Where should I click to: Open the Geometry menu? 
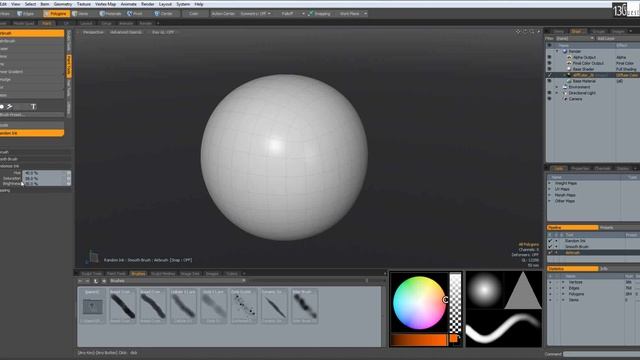(62, 4)
